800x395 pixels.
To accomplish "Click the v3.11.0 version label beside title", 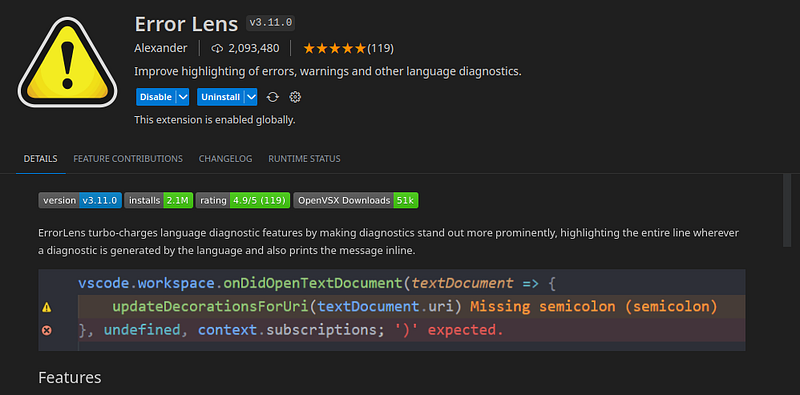I will pyautogui.click(x=270, y=23).
